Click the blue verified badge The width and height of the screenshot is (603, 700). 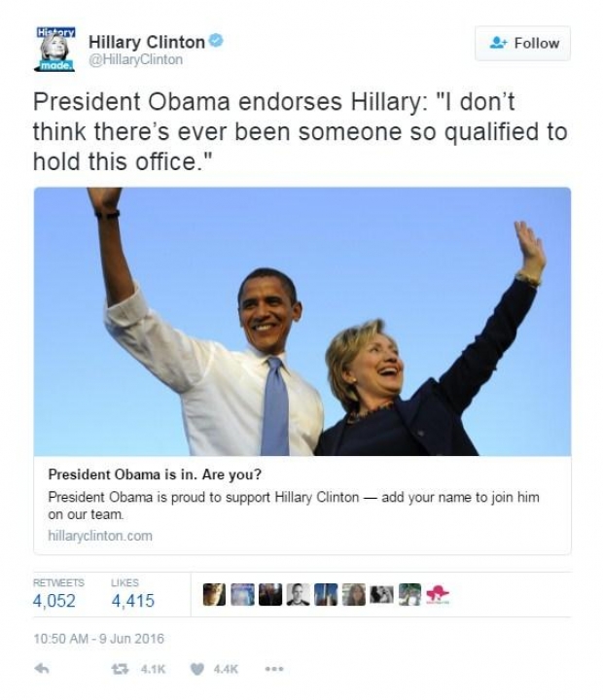(217, 41)
